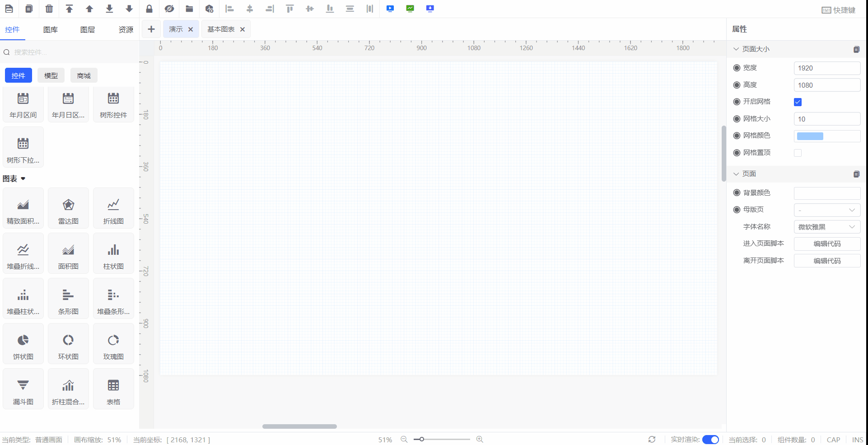Click the page width input field
This screenshot has height=445, width=868.
click(x=827, y=68)
